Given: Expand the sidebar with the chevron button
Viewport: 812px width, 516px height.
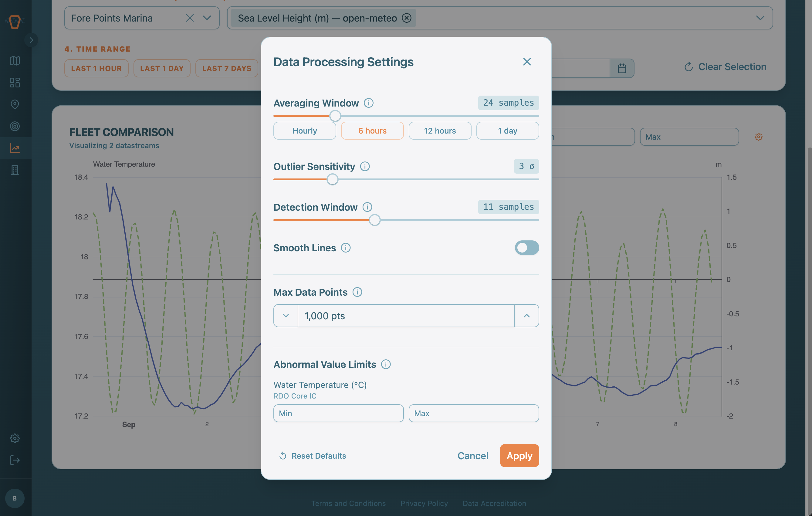Looking at the screenshot, I should (x=31, y=40).
